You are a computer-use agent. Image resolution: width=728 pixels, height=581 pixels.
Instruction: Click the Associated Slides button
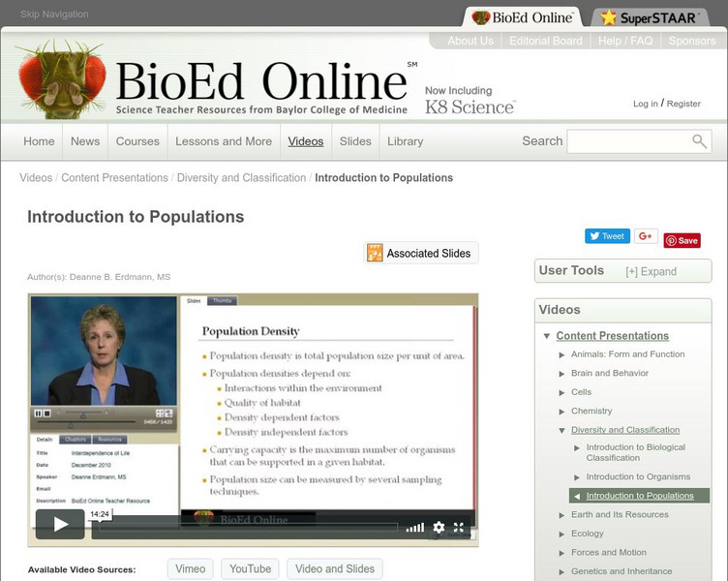coord(421,253)
